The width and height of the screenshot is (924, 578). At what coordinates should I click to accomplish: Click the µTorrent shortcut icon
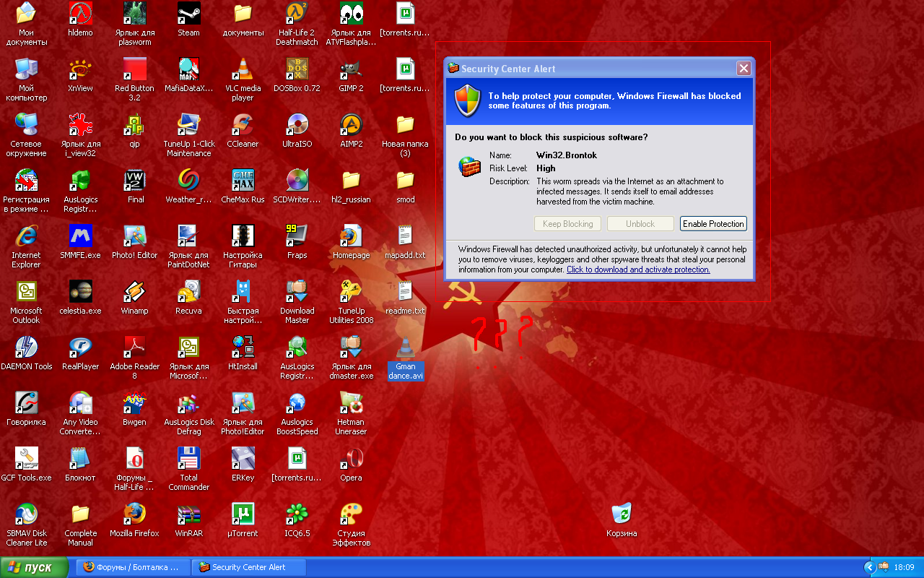coord(243,514)
